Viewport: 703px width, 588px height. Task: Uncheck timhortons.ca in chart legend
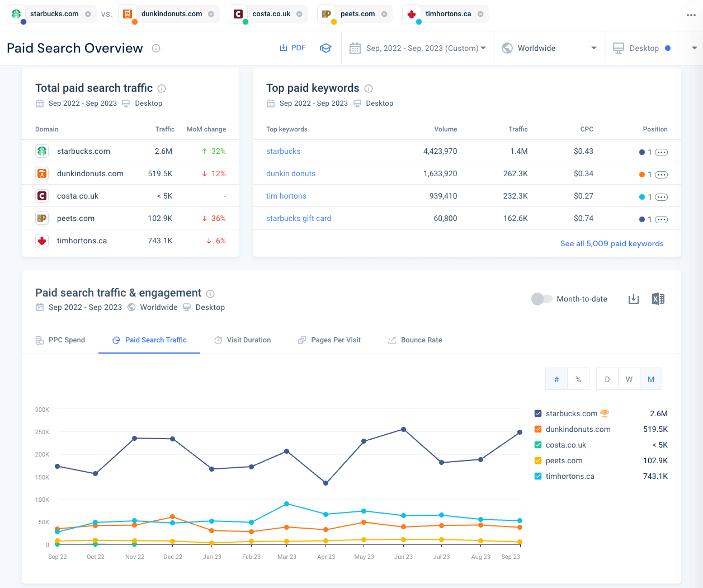(x=538, y=476)
